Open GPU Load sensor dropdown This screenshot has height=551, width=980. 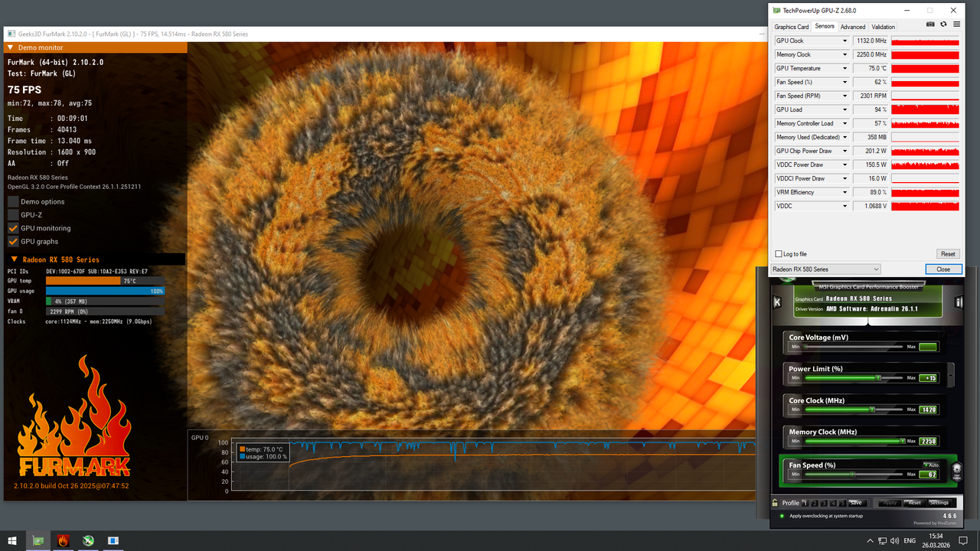(x=845, y=109)
